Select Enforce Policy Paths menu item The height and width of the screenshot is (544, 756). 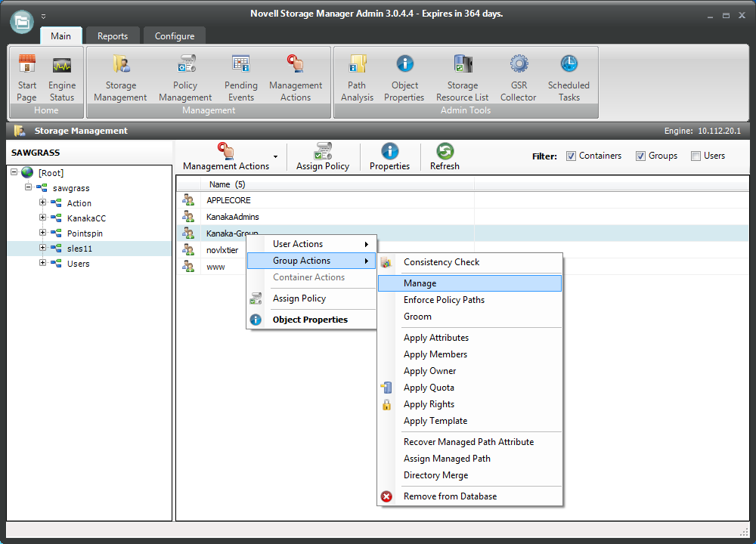point(470,300)
